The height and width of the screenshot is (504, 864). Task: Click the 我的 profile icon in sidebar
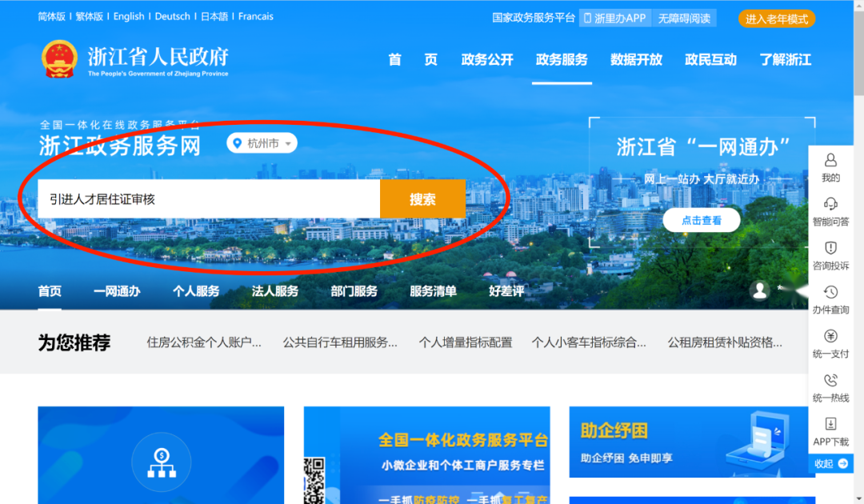(830, 160)
